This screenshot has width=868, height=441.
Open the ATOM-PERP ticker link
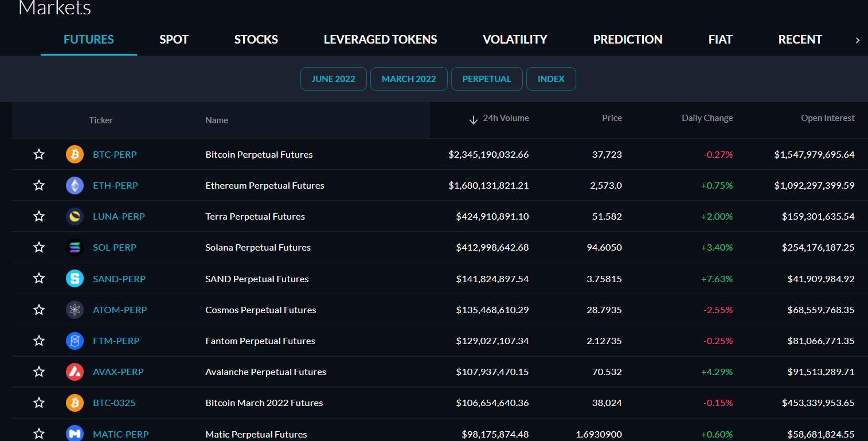pyautogui.click(x=120, y=310)
